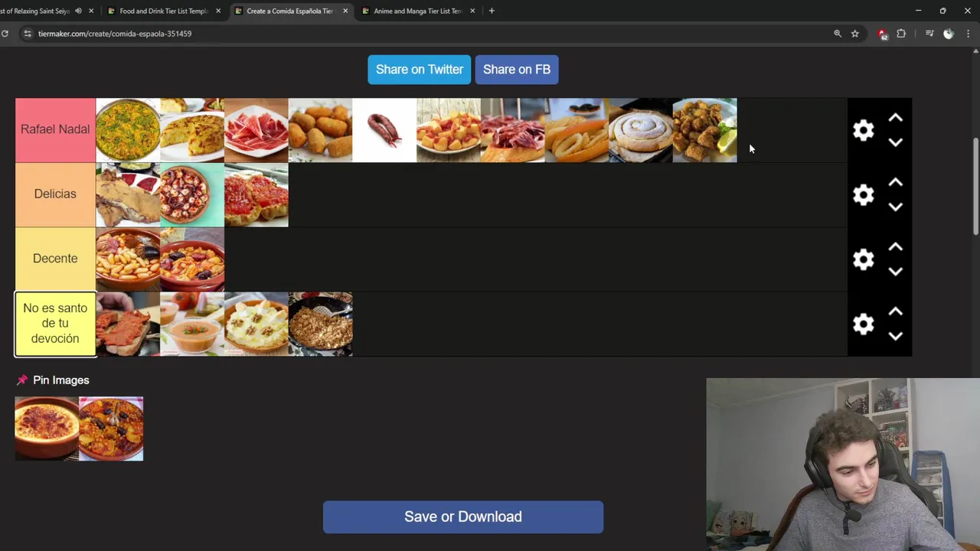Switch to Food and Drink Tier List tab
Image resolution: width=980 pixels, height=551 pixels.
[x=164, y=11]
